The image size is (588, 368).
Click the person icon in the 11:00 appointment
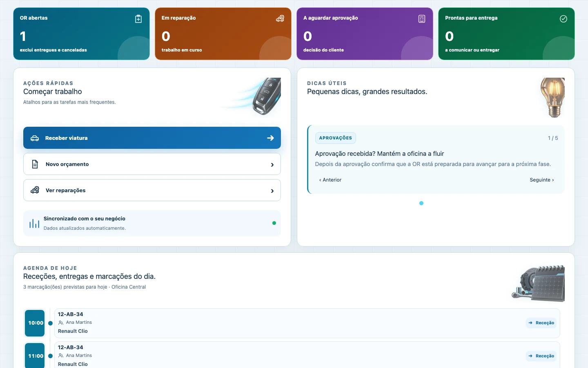61,356
